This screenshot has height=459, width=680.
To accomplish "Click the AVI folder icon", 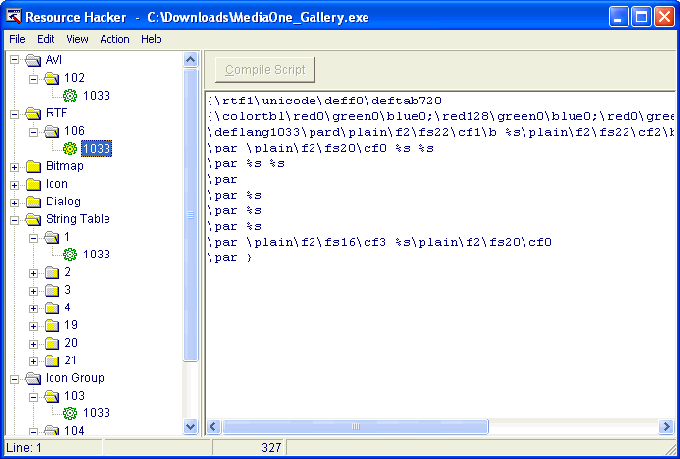I will [x=33, y=60].
